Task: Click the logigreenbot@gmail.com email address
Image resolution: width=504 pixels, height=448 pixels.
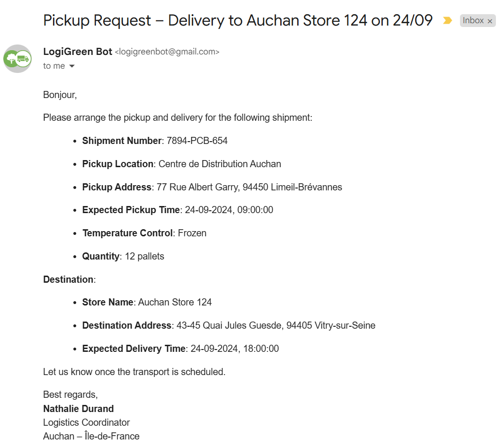Action: [x=167, y=52]
